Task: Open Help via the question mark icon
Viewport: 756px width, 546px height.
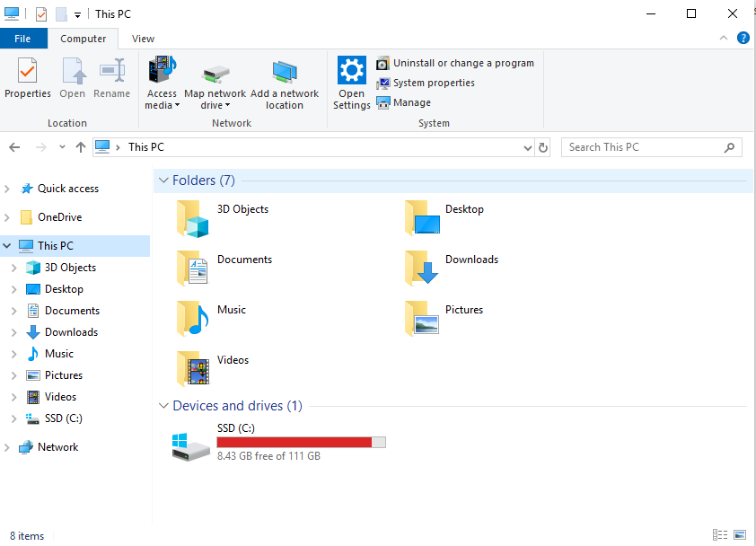Action: coord(743,38)
